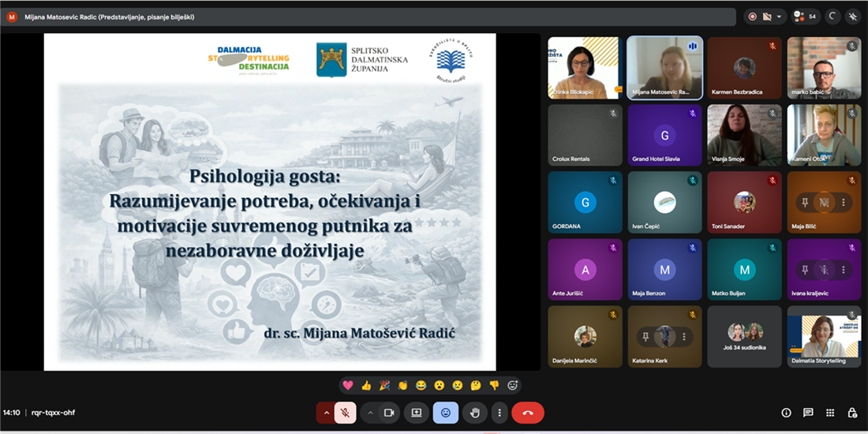Click the speaking indicator on Mijana's tile
Image resolution: width=868 pixels, height=434 pixels.
(692, 47)
